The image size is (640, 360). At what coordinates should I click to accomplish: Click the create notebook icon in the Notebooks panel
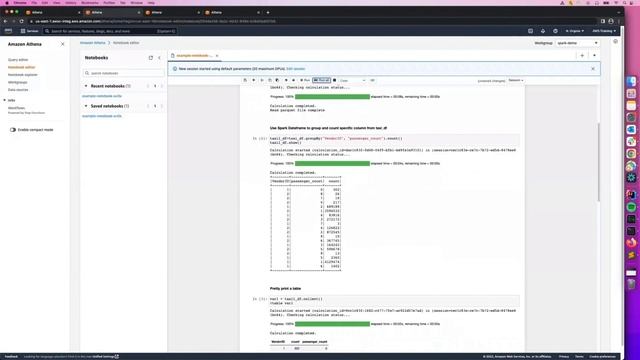(x=151, y=58)
